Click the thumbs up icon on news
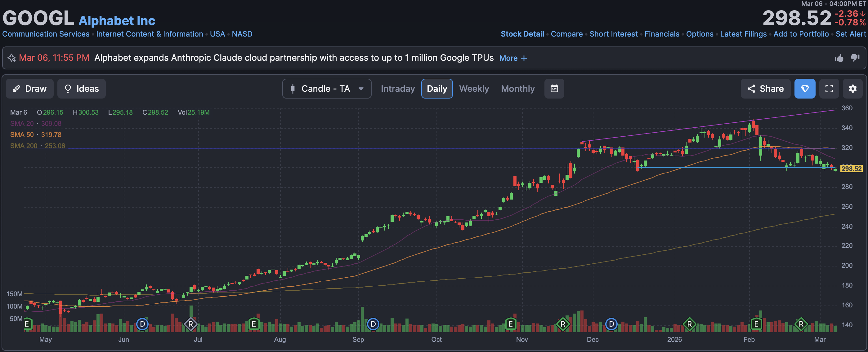The image size is (868, 352). pos(839,58)
